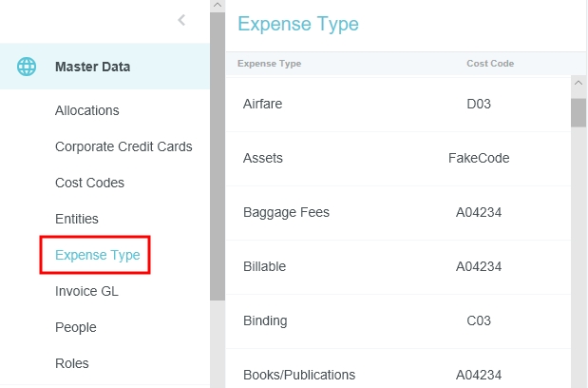Navigate to People page
Image resolution: width=588 pixels, height=388 pixels.
pos(76,327)
